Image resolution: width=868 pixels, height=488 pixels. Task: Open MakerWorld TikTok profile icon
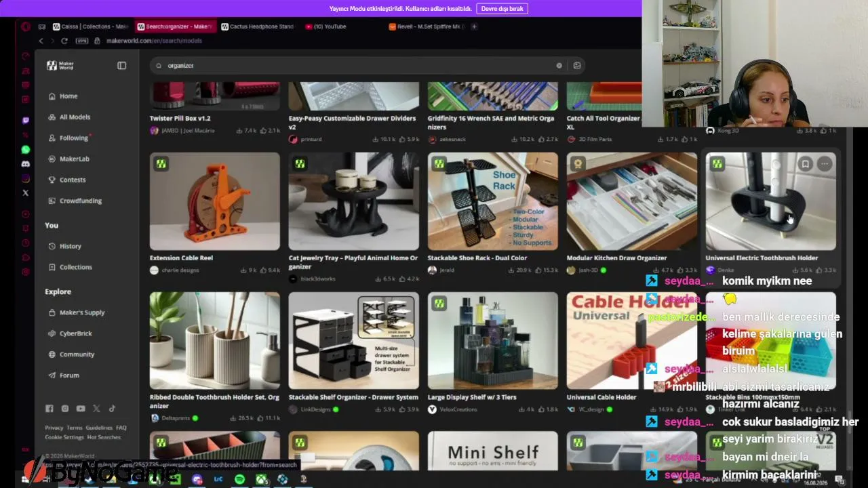[x=112, y=409]
